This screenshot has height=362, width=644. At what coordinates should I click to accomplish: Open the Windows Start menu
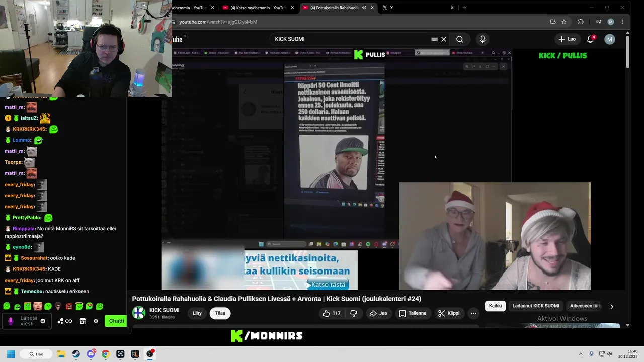[11, 354]
